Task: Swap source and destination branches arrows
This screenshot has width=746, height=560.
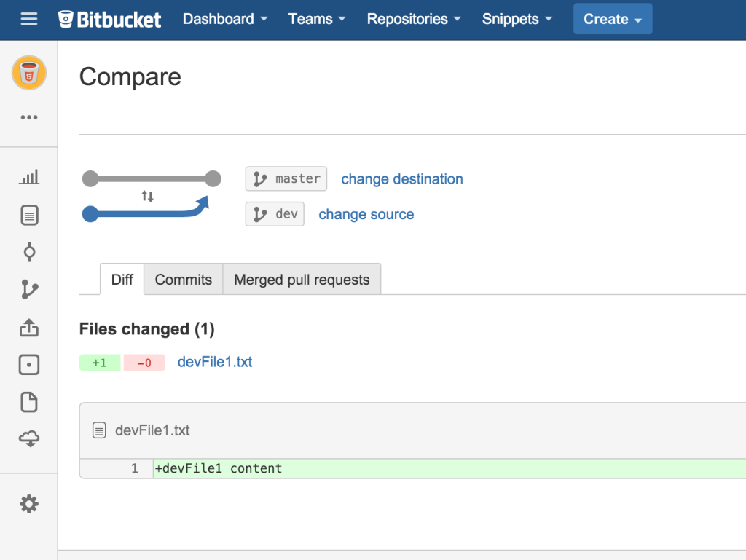Action: (x=147, y=196)
